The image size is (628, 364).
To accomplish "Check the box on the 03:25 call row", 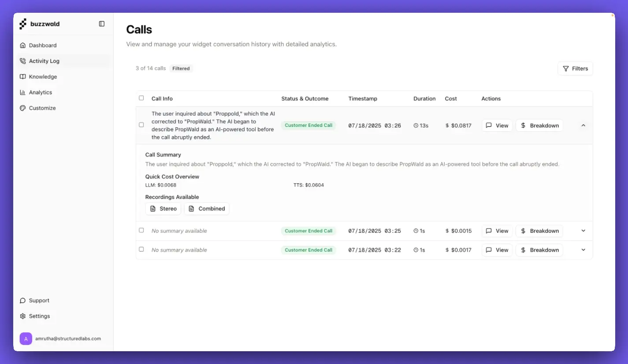I will point(141,230).
